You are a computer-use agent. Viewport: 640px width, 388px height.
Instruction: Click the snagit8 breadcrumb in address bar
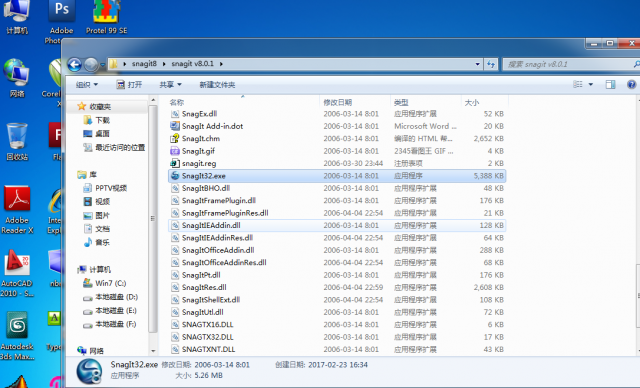[x=144, y=64]
